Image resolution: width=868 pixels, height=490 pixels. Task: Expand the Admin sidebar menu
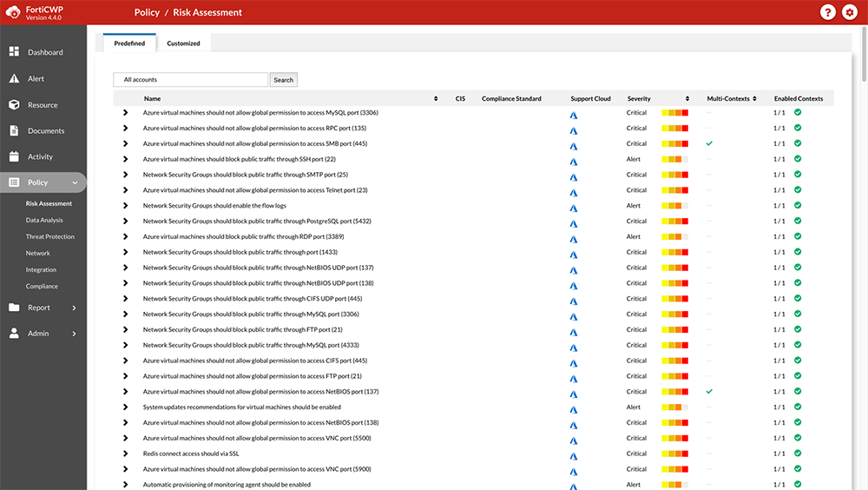click(x=74, y=334)
